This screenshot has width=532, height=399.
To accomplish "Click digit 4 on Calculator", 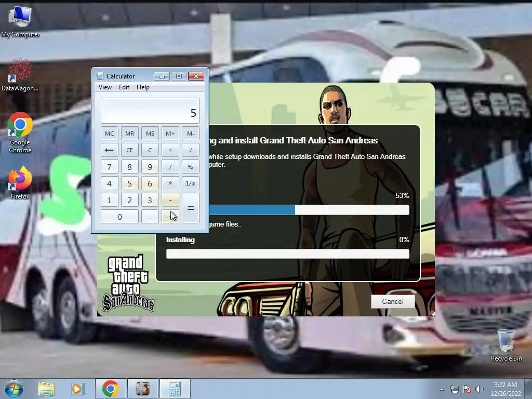I will [x=109, y=183].
